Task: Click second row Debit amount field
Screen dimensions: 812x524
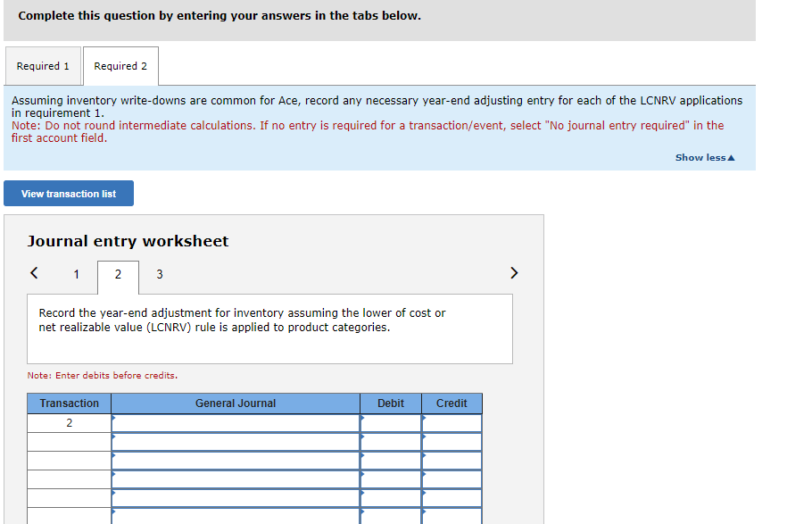Action: click(391, 442)
